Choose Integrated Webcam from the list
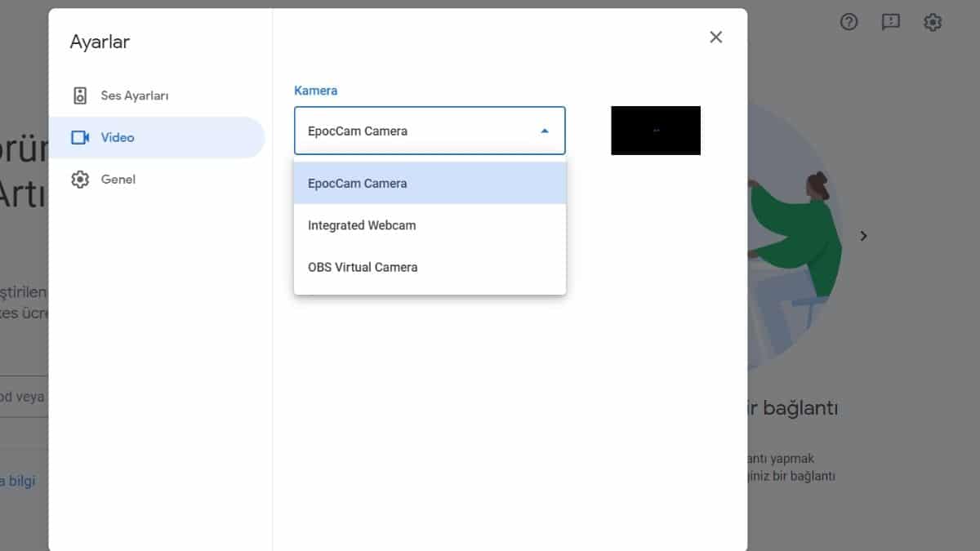Screen dimensions: 980x551 430,225
